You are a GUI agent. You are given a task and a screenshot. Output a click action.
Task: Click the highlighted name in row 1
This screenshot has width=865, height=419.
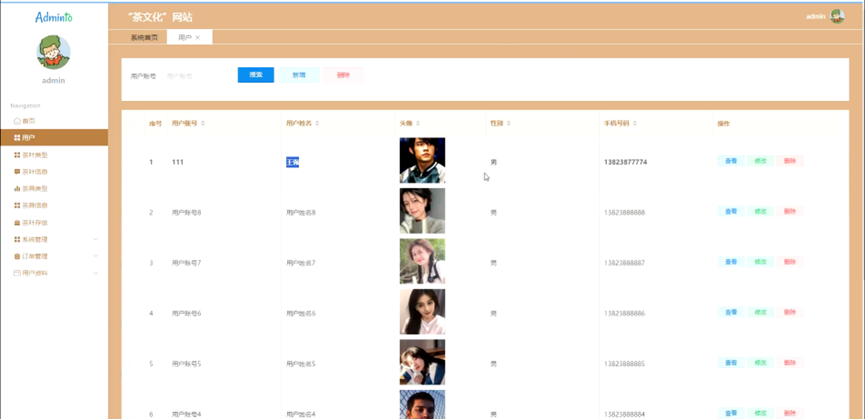pos(292,162)
